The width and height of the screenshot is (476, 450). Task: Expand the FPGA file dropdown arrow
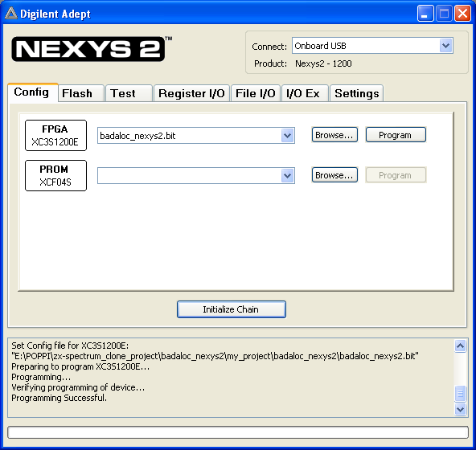(x=287, y=135)
